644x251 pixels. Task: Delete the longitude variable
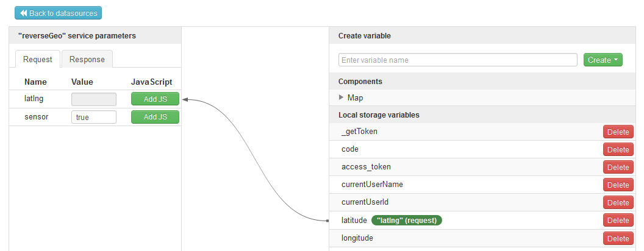[x=618, y=238]
